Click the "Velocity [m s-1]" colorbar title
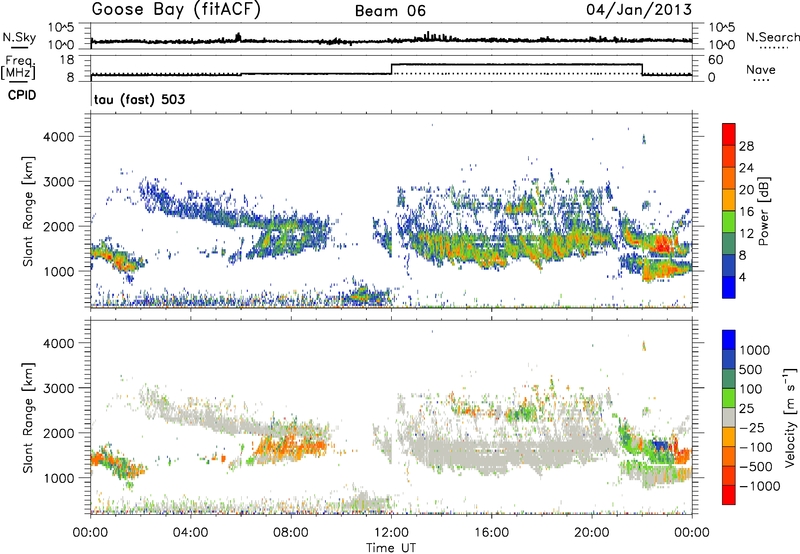The image size is (800, 554). point(790,417)
